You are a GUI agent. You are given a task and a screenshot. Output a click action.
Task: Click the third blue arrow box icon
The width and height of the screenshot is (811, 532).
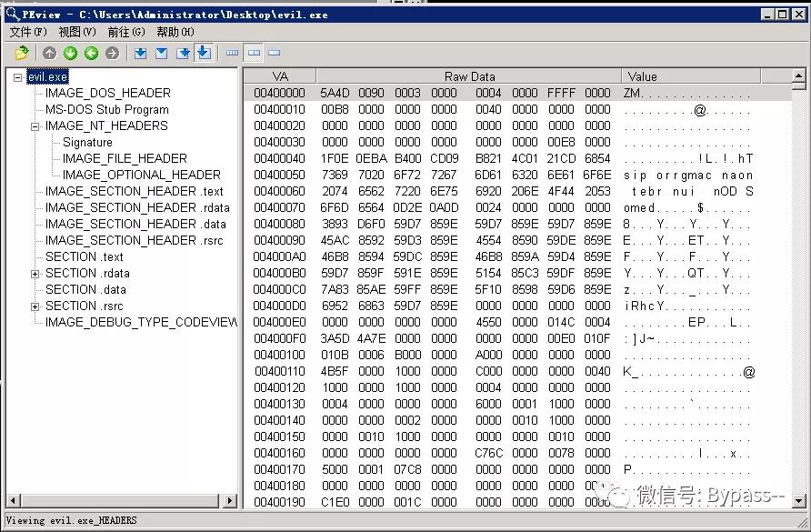point(183,53)
